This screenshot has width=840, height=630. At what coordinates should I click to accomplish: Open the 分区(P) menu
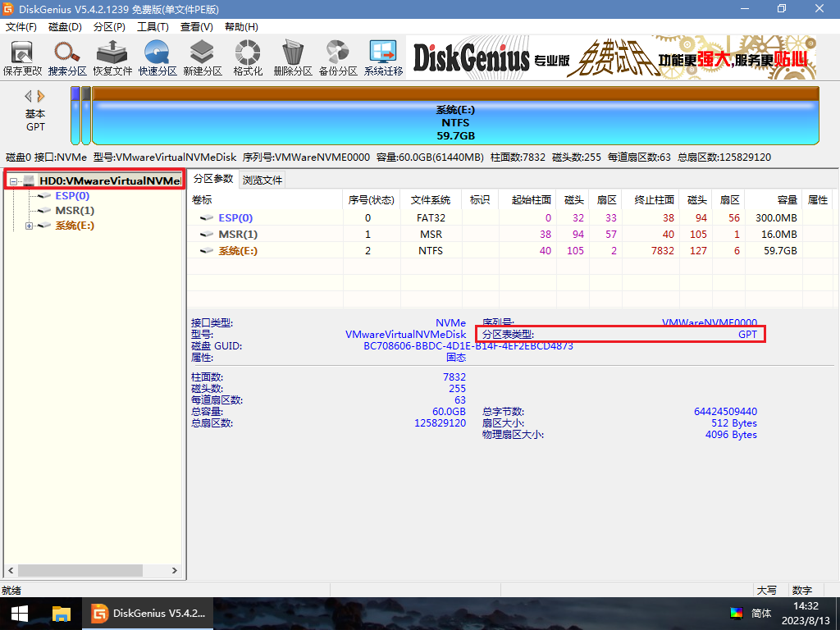(109, 27)
